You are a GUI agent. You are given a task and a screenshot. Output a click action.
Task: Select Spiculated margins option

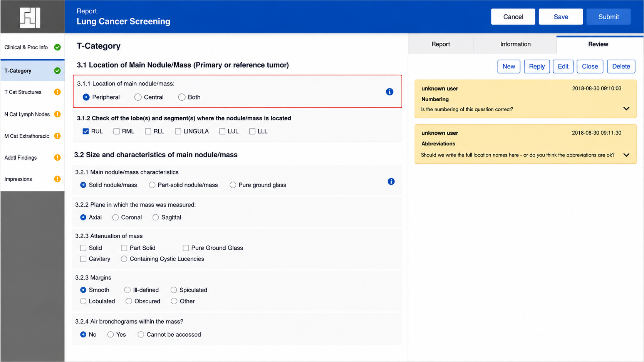tap(174, 290)
